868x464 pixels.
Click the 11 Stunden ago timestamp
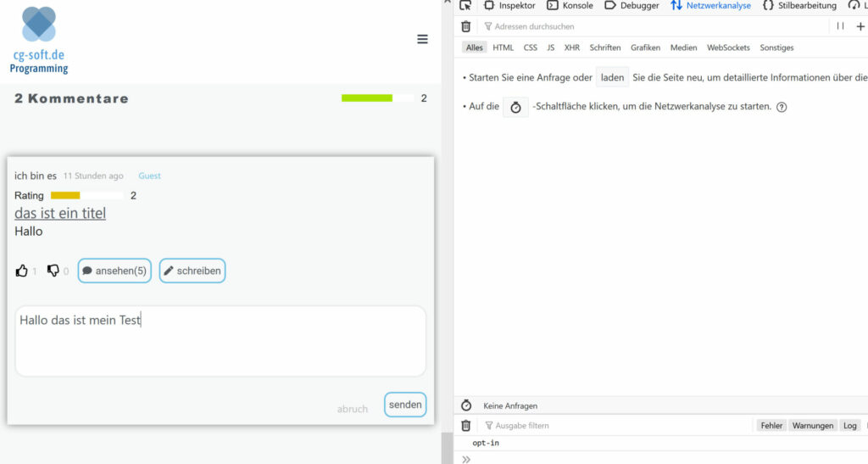tap(93, 176)
